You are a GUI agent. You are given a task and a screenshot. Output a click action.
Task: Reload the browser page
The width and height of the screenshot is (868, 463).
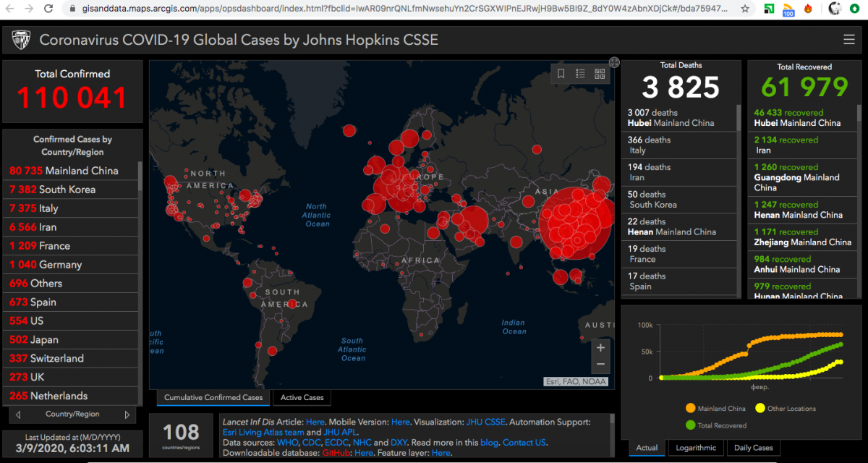pos(48,9)
